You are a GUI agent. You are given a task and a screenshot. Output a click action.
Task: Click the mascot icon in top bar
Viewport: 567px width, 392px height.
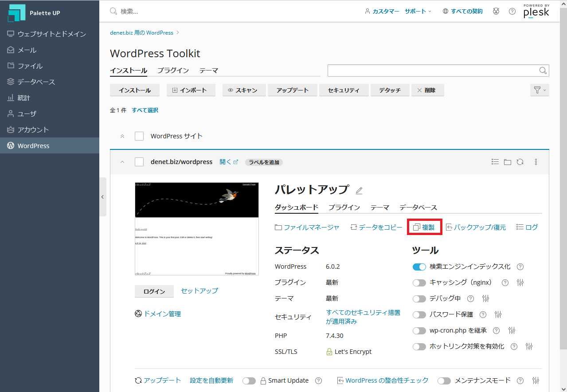496,11
